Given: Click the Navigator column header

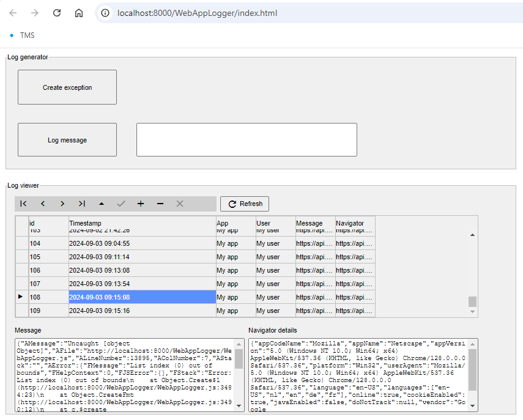Looking at the screenshot, I should 355,223.
